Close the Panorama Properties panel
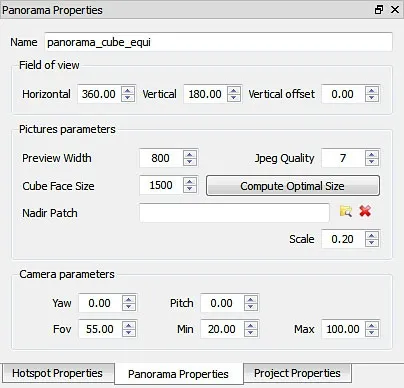The width and height of the screenshot is (404, 388). pyautogui.click(x=395, y=9)
